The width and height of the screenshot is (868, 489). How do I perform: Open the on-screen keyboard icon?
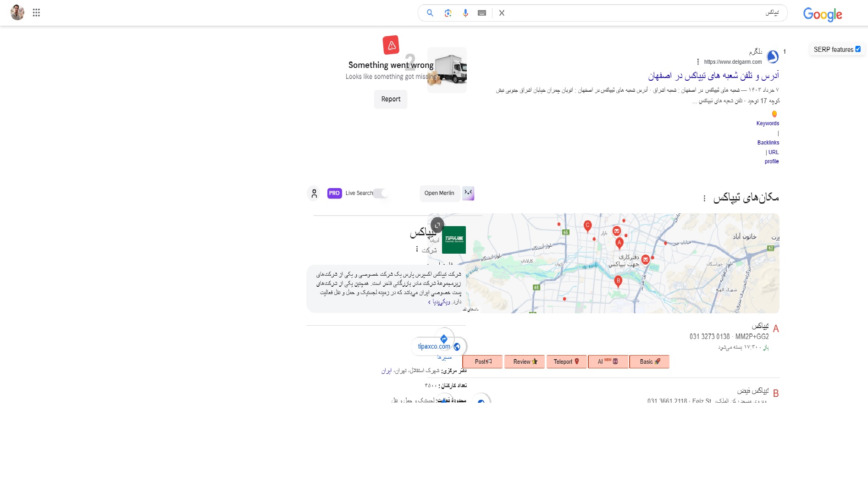coord(482,13)
